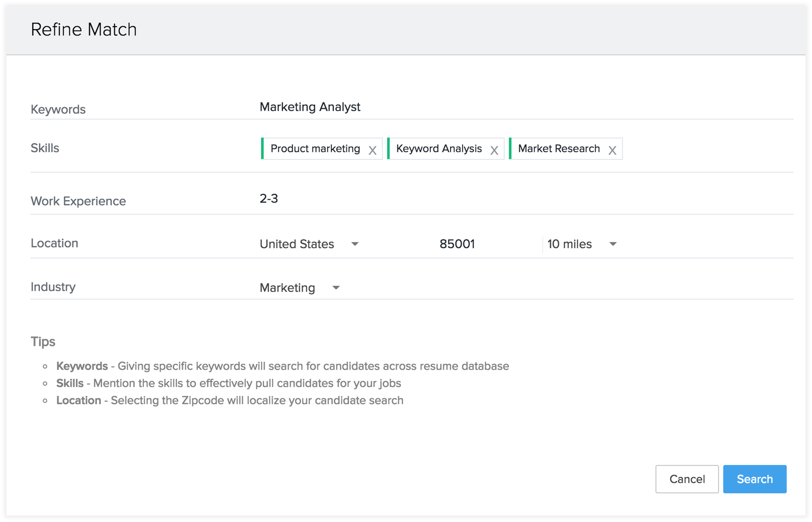Click the Tips heading
This screenshot has height=522, width=812.
(43, 341)
